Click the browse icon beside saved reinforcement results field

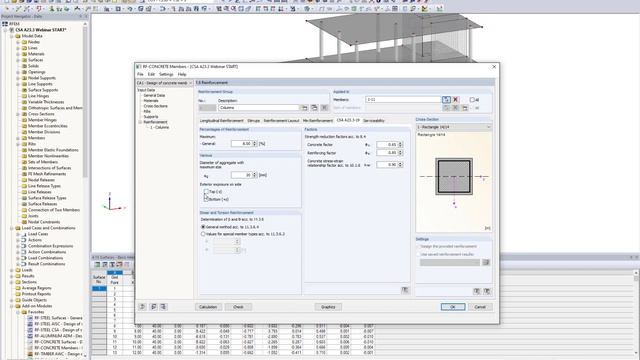pos(486,262)
